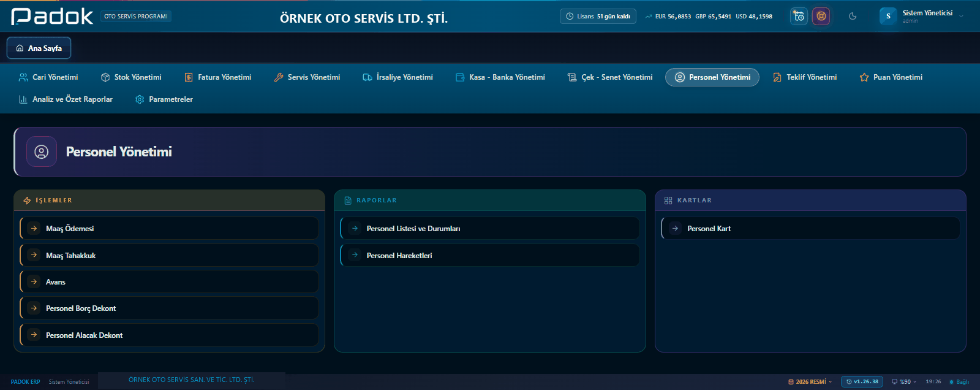
Task: Open Çek - Senet Yönetimi menu
Action: [609, 77]
